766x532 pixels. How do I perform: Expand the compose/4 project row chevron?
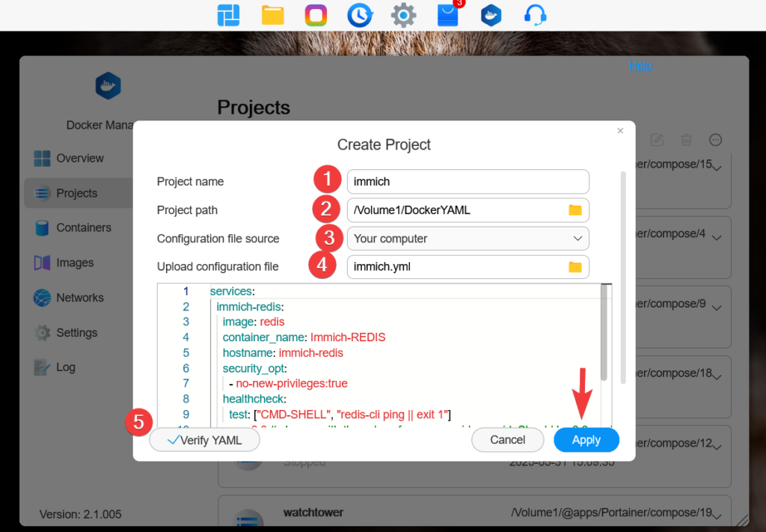(x=717, y=237)
